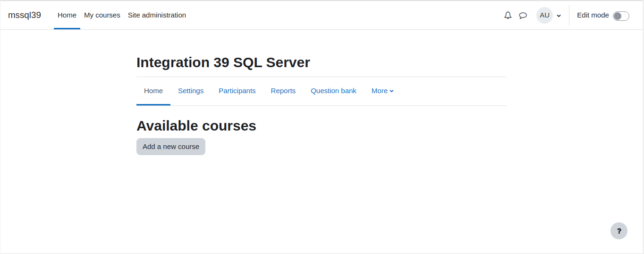Click the Integration 39 SQL Server heading
The image size is (644, 254).
[x=223, y=62]
